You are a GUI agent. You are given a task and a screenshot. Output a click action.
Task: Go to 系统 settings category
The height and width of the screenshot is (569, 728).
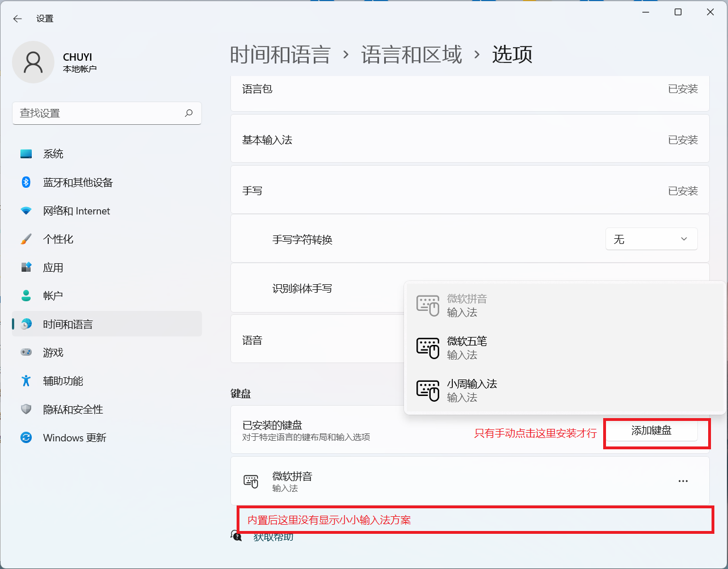point(107,154)
